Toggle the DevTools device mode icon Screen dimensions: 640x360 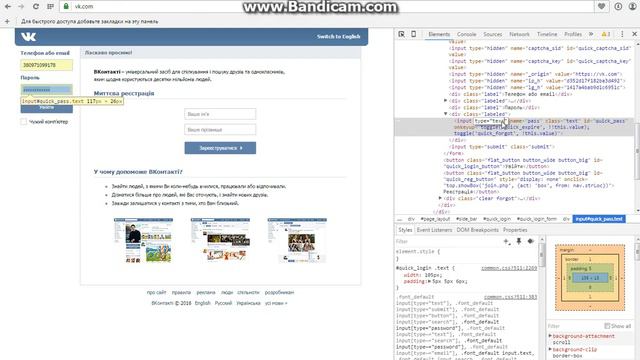click(x=413, y=34)
